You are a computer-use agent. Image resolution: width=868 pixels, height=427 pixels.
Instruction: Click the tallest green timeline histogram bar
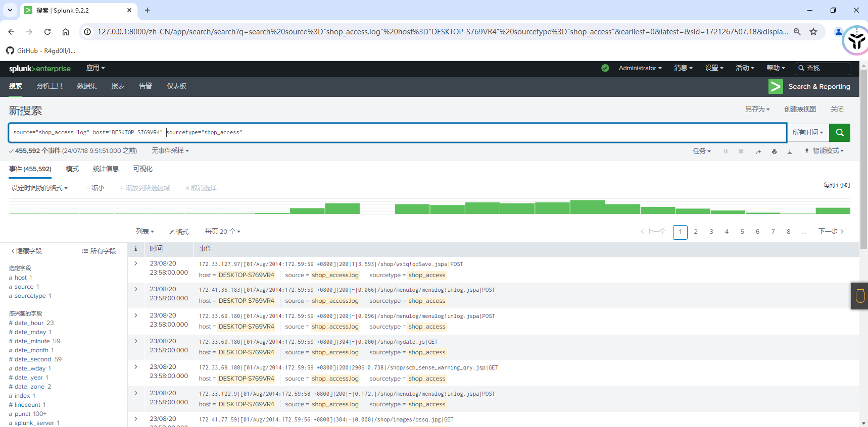tap(587, 207)
